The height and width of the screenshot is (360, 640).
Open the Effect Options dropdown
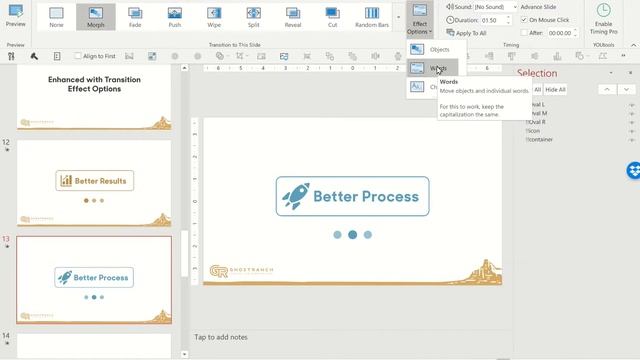click(x=420, y=19)
